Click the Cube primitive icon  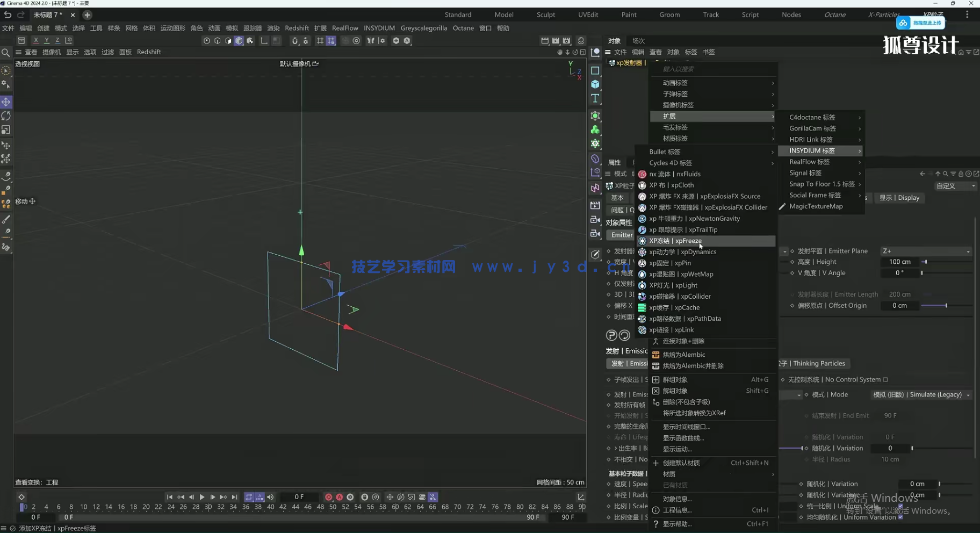595,84
